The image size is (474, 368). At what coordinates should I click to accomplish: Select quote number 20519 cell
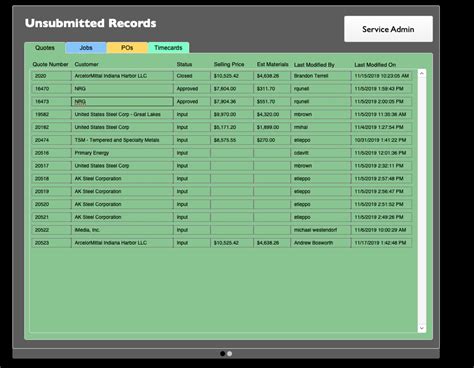(51, 191)
